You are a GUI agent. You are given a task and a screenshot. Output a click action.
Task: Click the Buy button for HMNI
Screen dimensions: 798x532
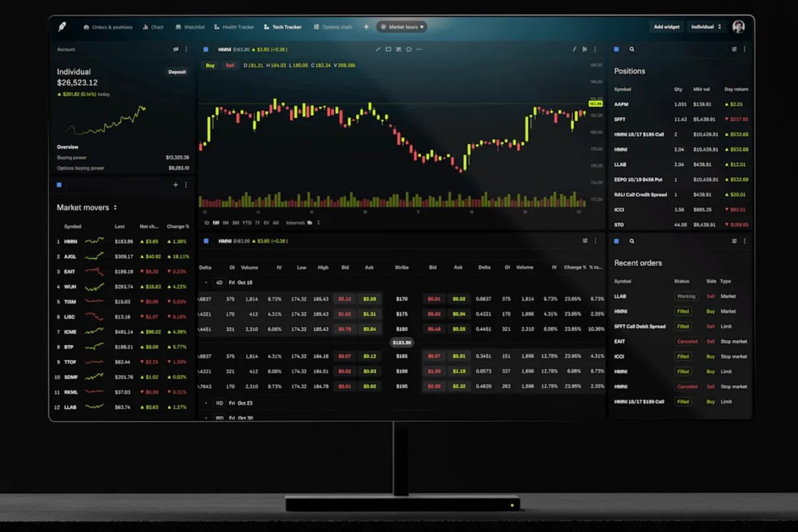pos(209,65)
